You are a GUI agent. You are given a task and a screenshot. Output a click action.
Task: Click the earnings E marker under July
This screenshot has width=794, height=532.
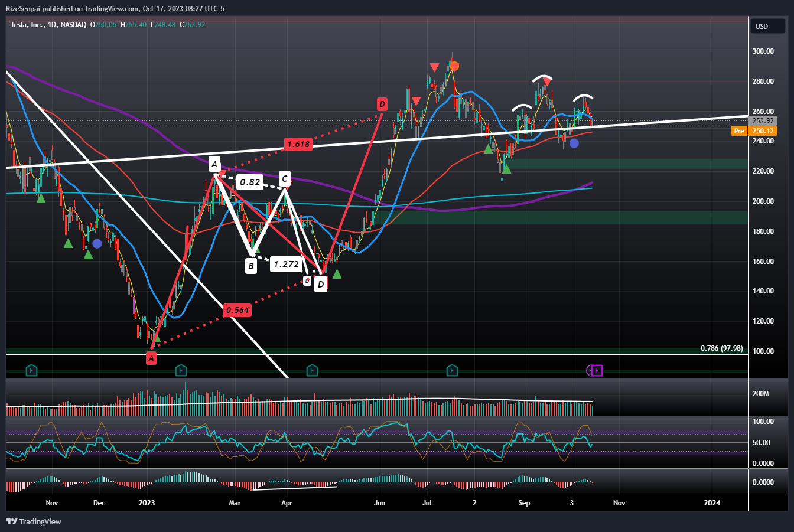pos(451,371)
